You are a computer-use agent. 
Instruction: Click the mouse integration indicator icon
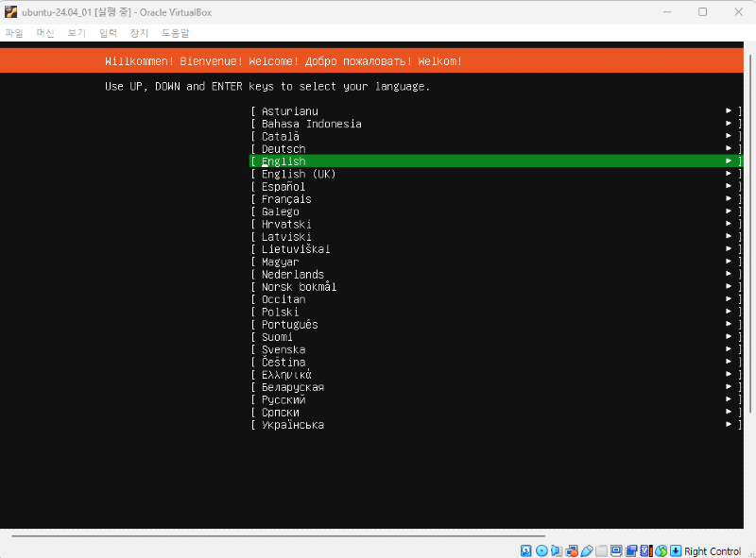(661, 550)
